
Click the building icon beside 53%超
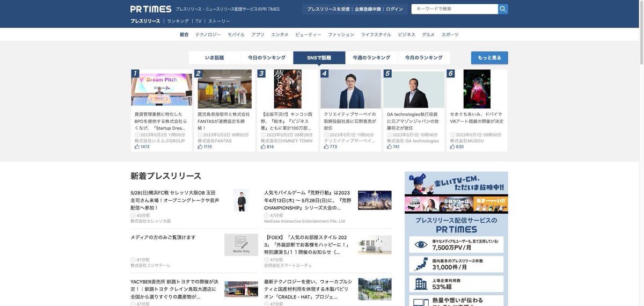pyautogui.click(x=421, y=283)
